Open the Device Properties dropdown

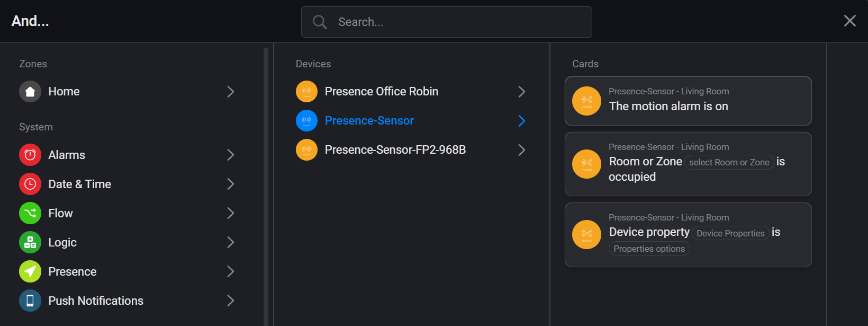point(730,233)
